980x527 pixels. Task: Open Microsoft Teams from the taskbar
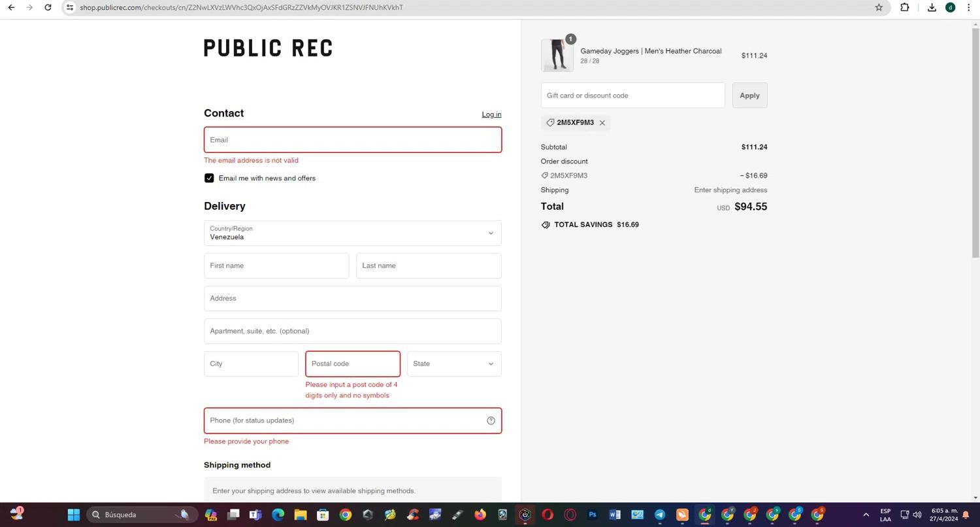click(255, 515)
